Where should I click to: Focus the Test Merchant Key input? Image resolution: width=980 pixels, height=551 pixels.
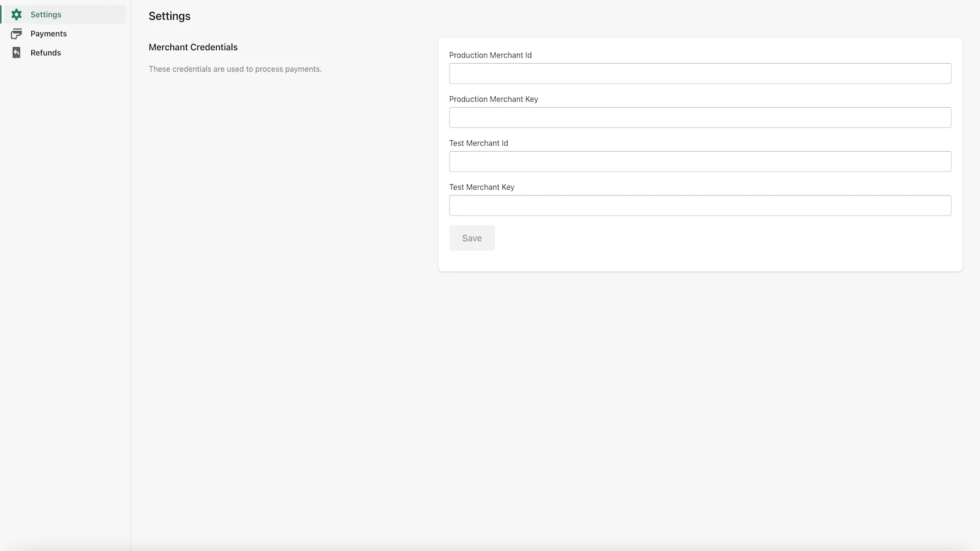tap(700, 206)
